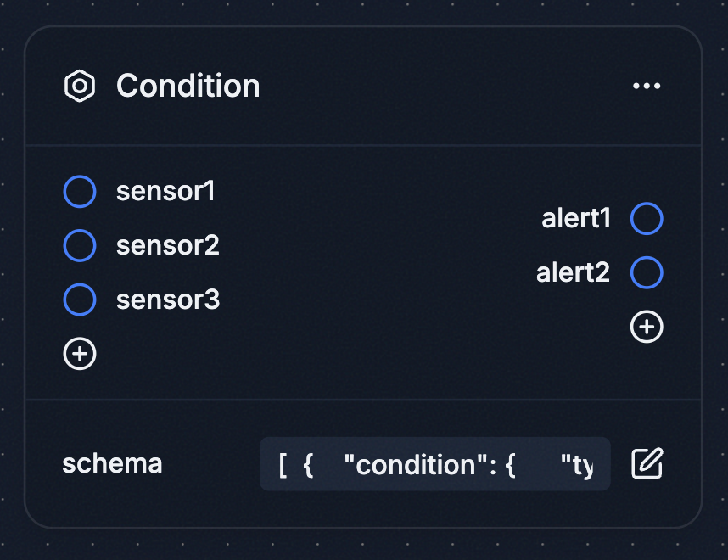The height and width of the screenshot is (560, 728).
Task: Click the sensor1 input port circle
Action: [80, 192]
